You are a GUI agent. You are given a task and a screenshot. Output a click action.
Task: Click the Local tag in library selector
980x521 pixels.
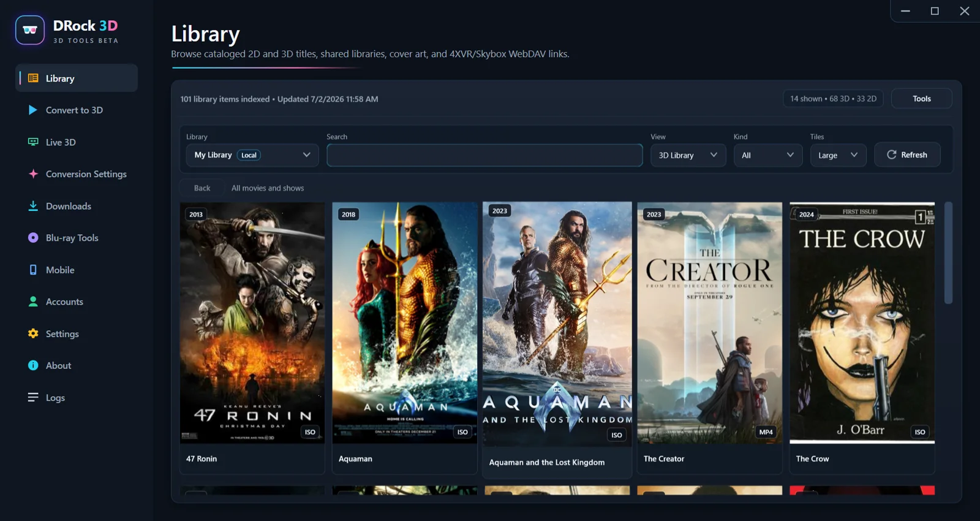click(249, 155)
